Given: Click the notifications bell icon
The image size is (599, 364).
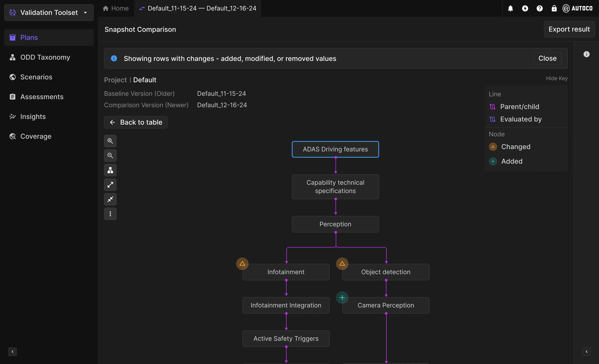Looking at the screenshot, I should point(510,9).
